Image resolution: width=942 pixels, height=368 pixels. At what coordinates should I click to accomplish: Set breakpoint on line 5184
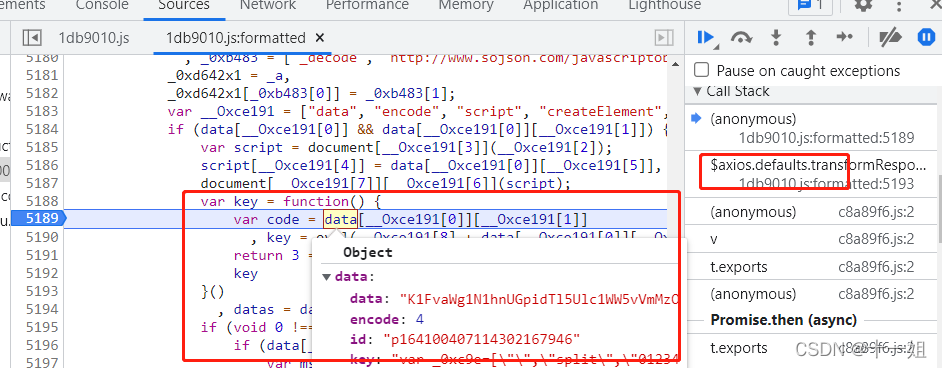click(42, 129)
